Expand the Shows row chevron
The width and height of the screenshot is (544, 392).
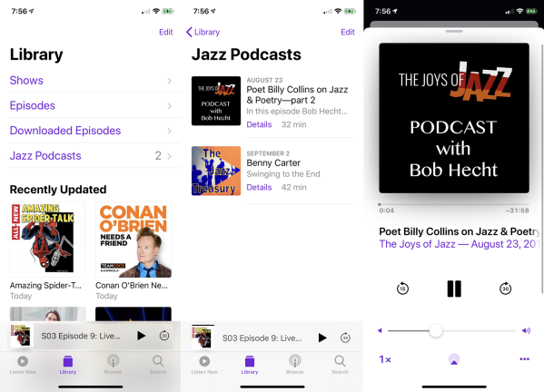[169, 81]
